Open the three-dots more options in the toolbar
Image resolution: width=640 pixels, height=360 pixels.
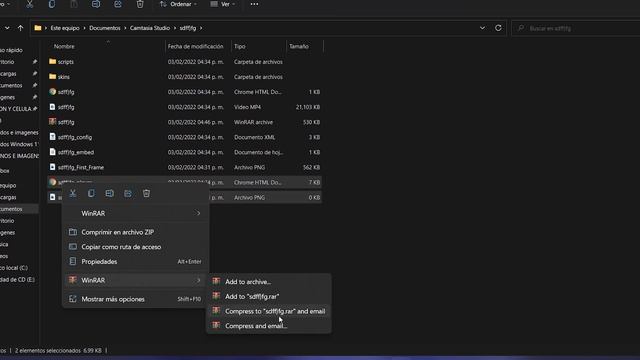tap(254, 4)
